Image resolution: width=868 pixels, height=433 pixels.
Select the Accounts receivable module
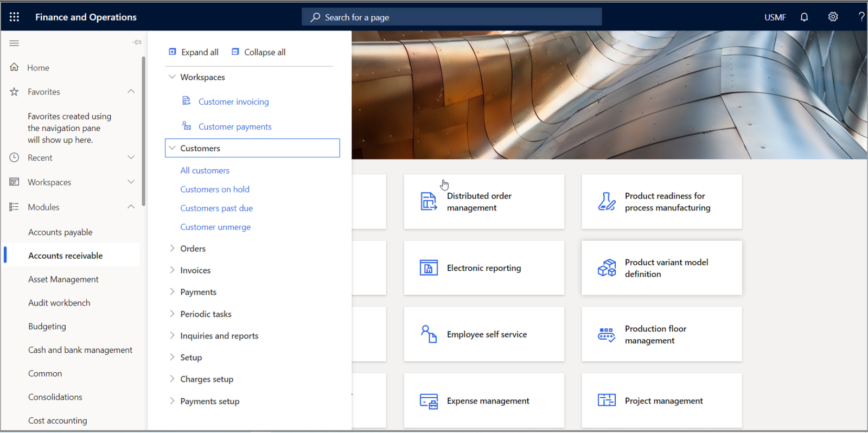coord(65,256)
